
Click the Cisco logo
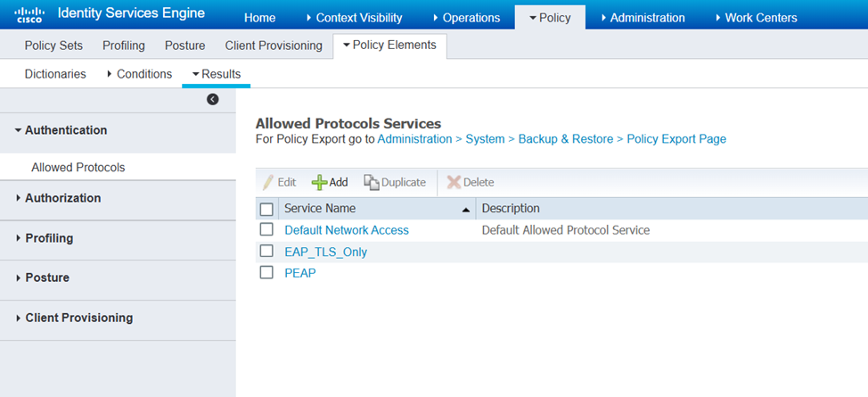[30, 15]
